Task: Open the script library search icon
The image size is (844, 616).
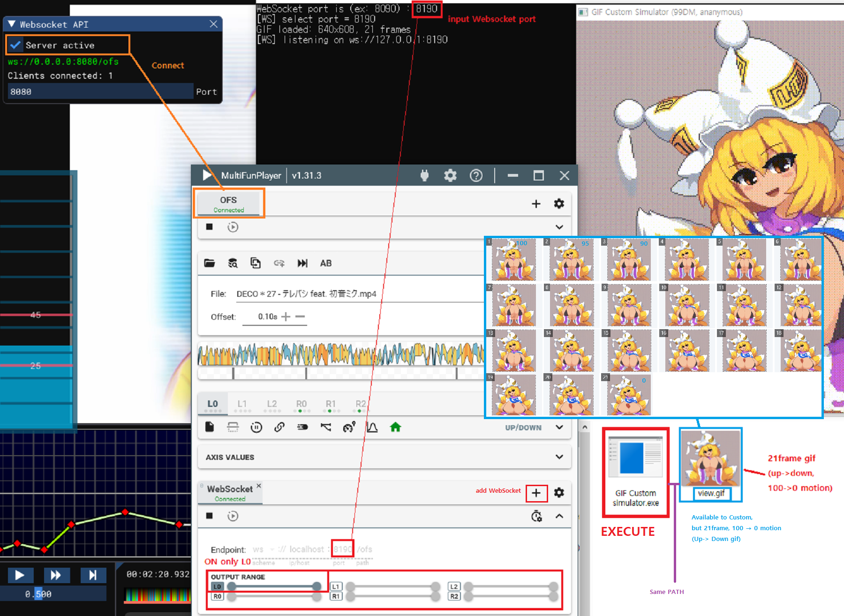Action: pyautogui.click(x=233, y=263)
